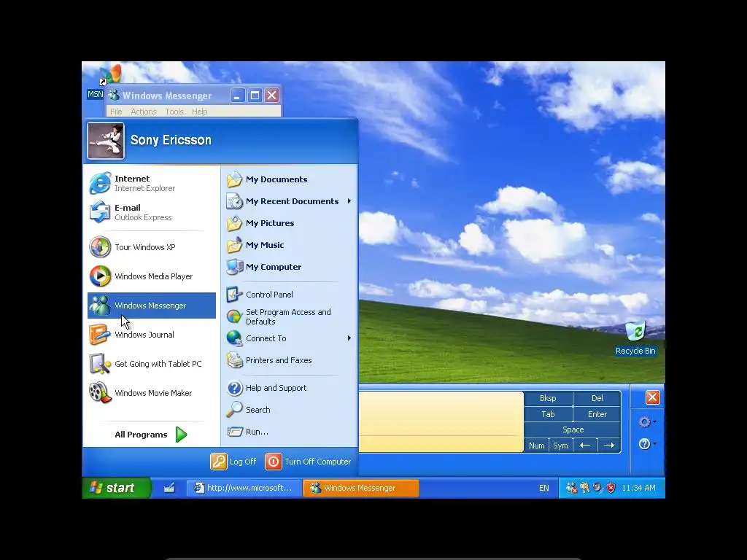Open the File menu in Messenger

[116, 112]
